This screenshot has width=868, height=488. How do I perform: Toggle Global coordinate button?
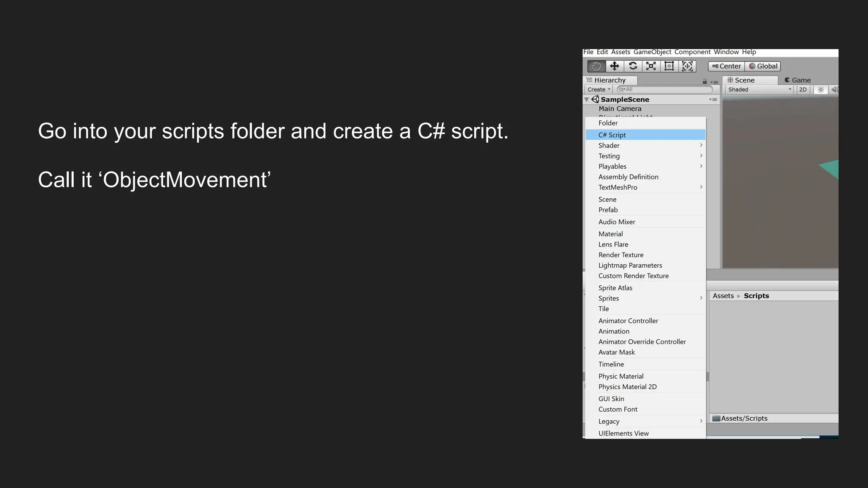pyautogui.click(x=763, y=66)
